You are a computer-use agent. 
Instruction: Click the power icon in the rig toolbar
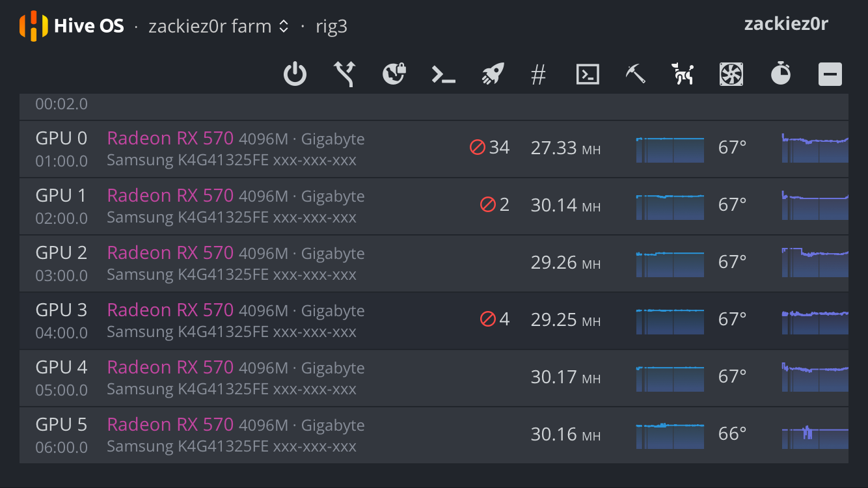(x=295, y=74)
